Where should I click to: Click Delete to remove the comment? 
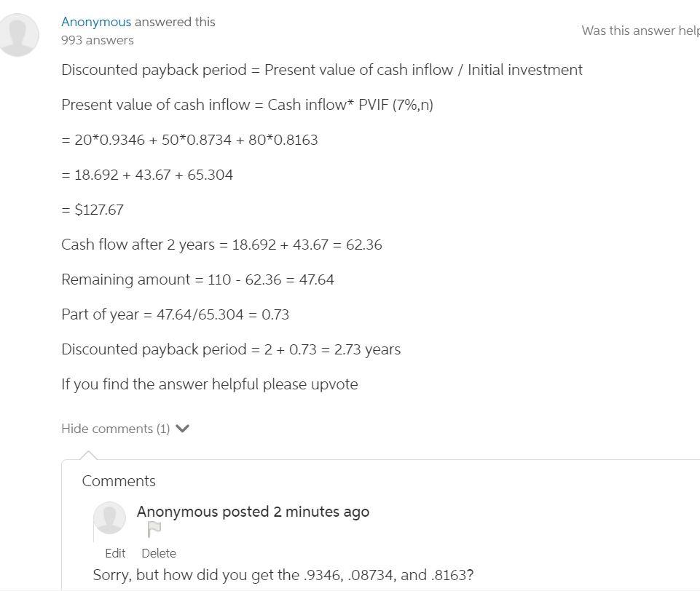click(x=159, y=553)
